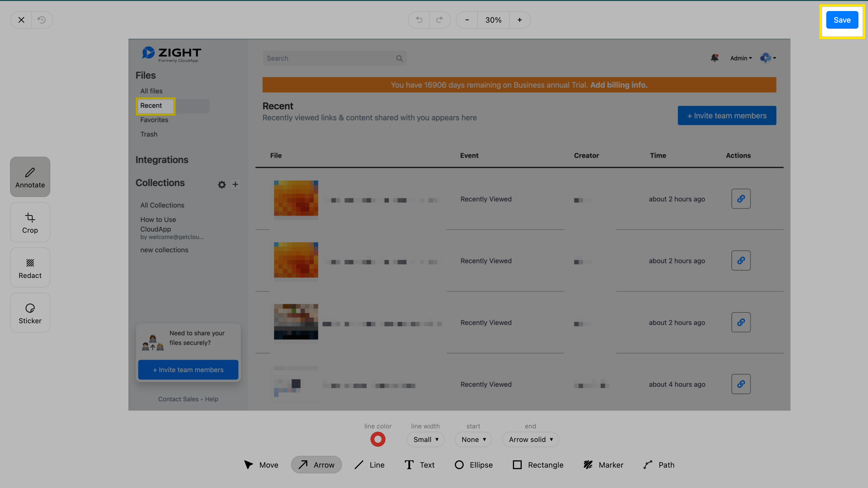Click the File column header
868x488 pixels.
pos(276,155)
